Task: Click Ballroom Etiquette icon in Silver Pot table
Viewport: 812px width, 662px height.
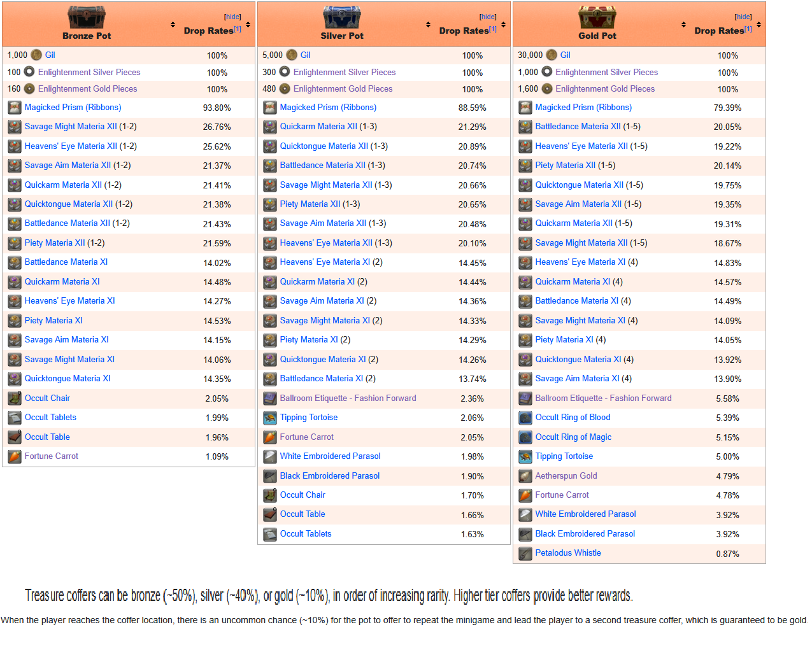Action: [270, 398]
